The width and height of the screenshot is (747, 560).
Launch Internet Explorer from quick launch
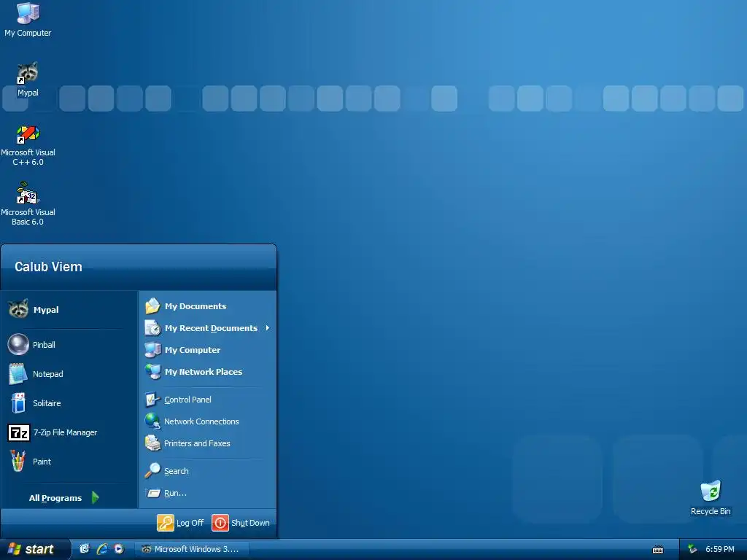tap(102, 549)
